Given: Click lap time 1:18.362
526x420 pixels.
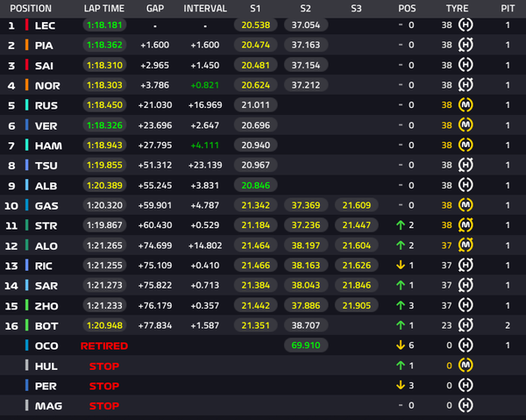Looking at the screenshot, I should (x=104, y=45).
